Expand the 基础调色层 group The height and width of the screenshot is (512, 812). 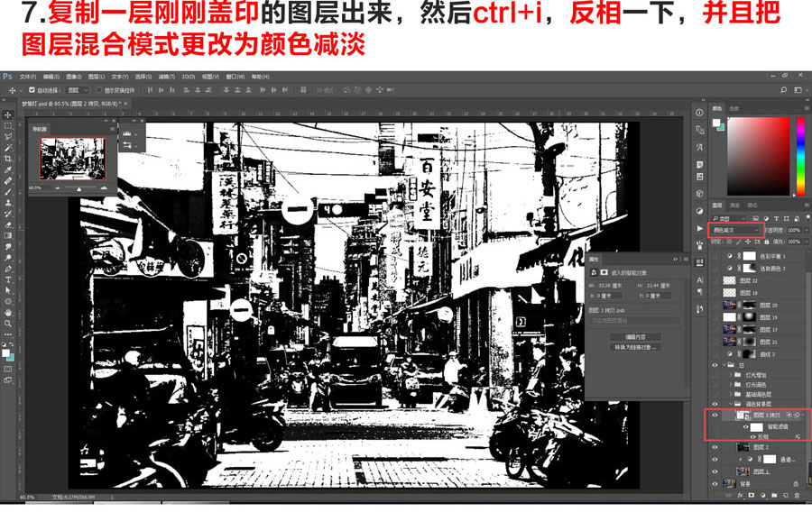pyautogui.click(x=731, y=395)
